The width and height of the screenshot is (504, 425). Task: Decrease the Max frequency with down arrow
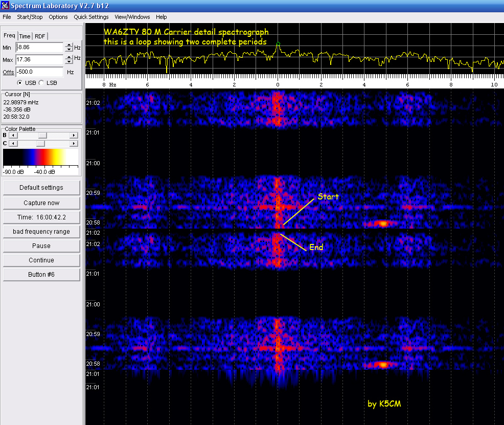point(69,62)
